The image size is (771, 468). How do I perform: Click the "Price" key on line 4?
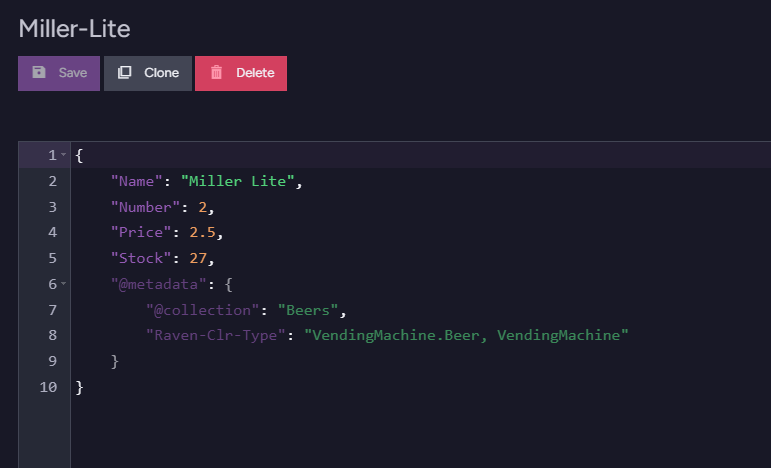click(141, 232)
